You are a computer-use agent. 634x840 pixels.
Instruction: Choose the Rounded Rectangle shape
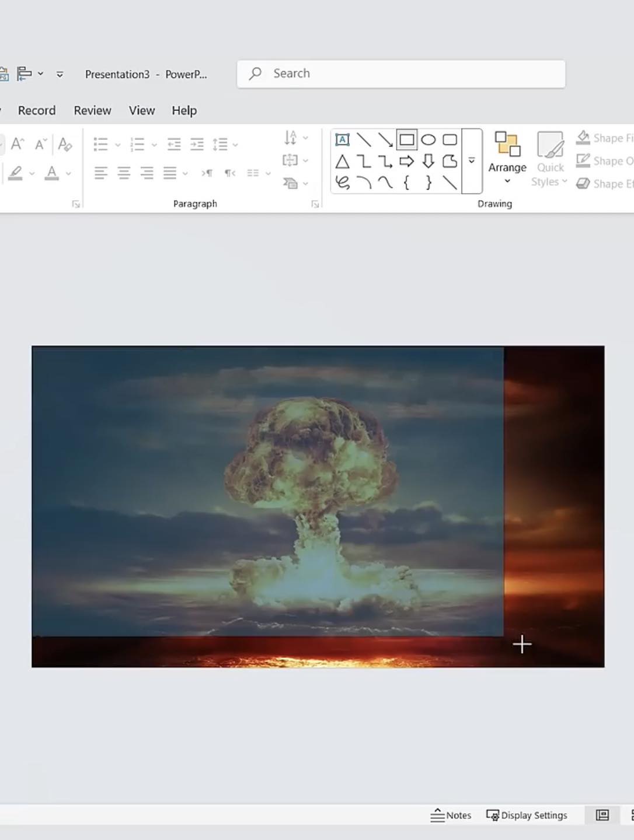pyautogui.click(x=450, y=139)
